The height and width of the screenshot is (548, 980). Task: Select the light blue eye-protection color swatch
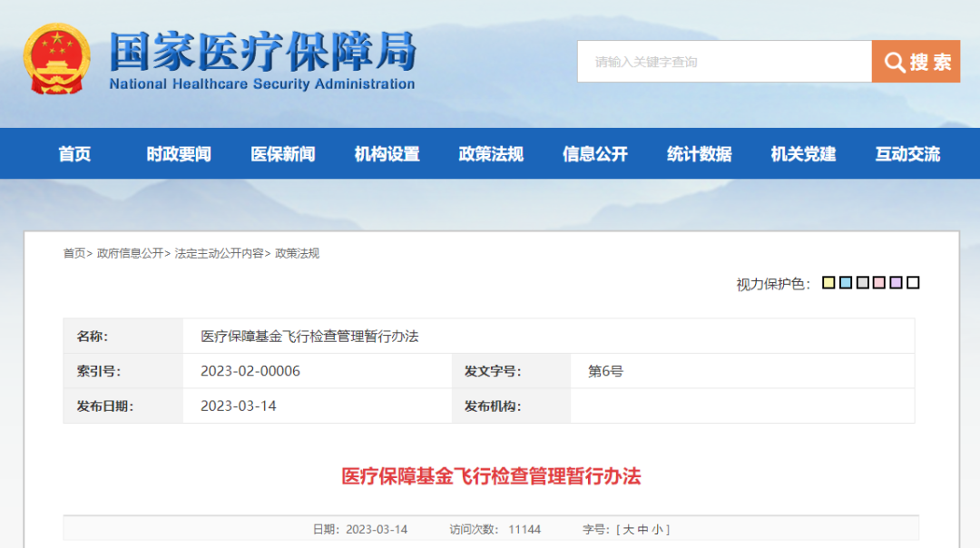pyautogui.click(x=846, y=283)
